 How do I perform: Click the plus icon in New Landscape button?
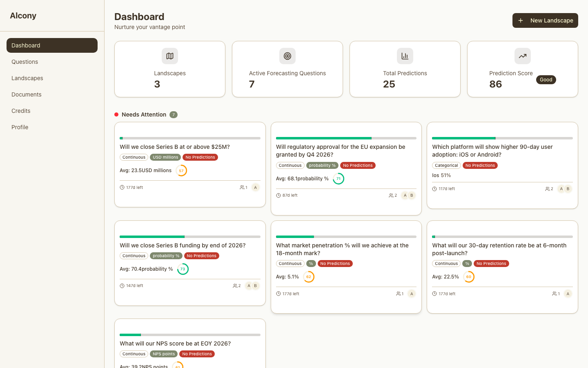521,20
